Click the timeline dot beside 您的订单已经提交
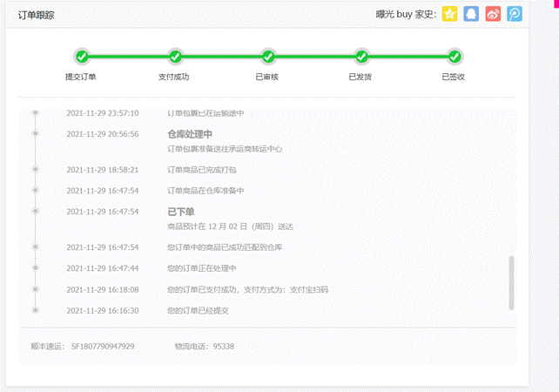 pos(36,310)
